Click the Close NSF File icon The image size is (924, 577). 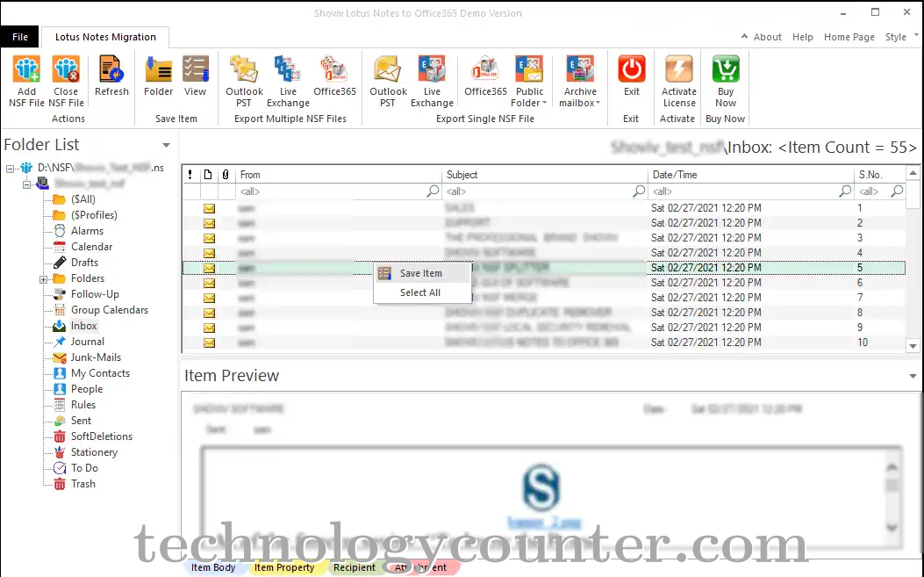[x=66, y=69]
